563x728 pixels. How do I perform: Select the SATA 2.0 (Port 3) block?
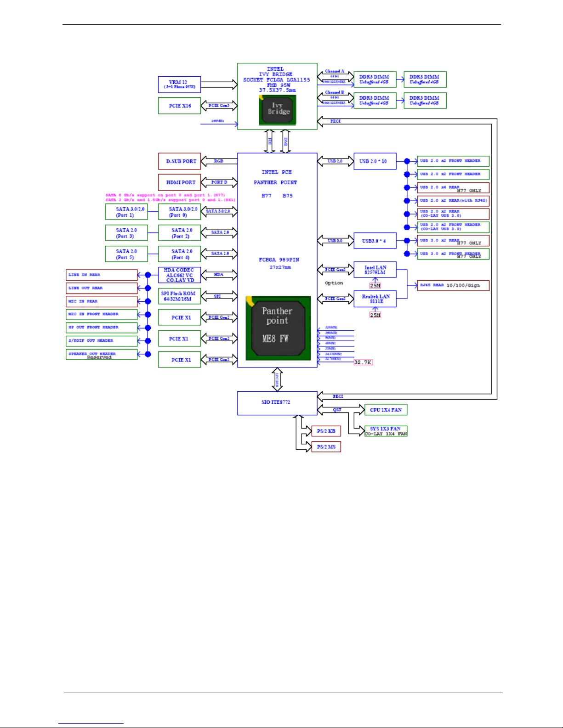(126, 233)
